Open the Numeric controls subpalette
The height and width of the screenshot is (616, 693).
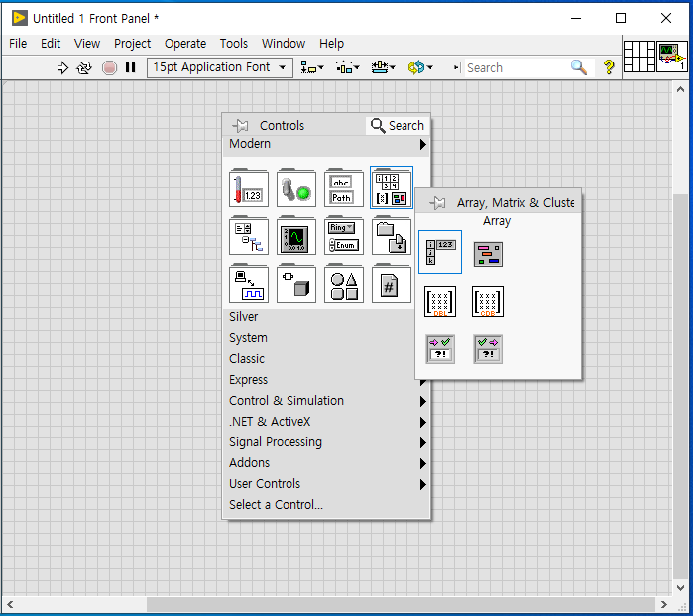[x=249, y=187]
